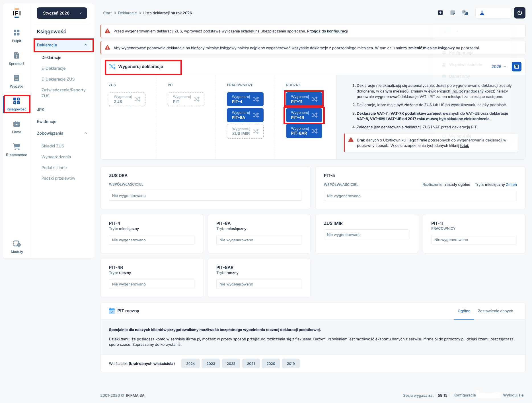The height and width of the screenshot is (403, 532).
Task: Click the power logout icon
Action: (519, 13)
